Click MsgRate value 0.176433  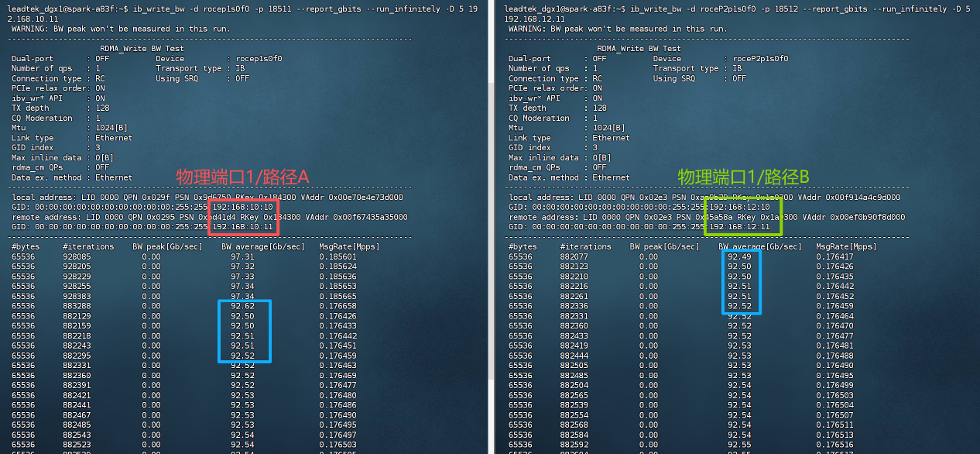338,326
